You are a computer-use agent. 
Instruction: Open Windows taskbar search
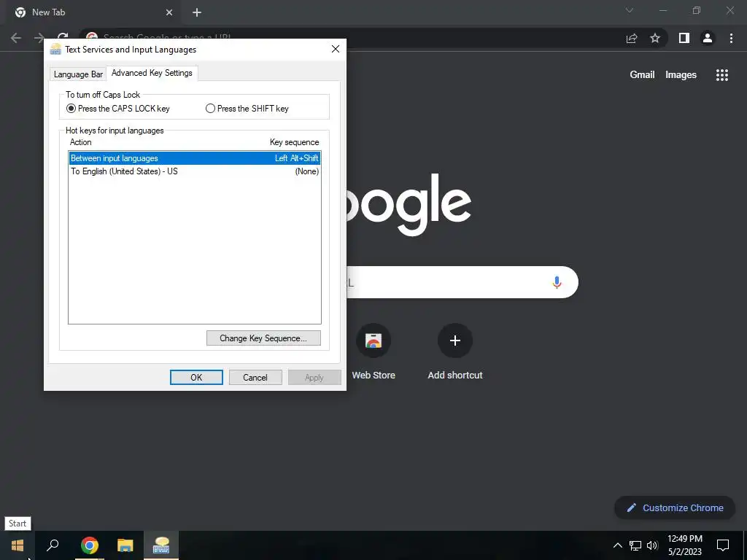coord(53,545)
